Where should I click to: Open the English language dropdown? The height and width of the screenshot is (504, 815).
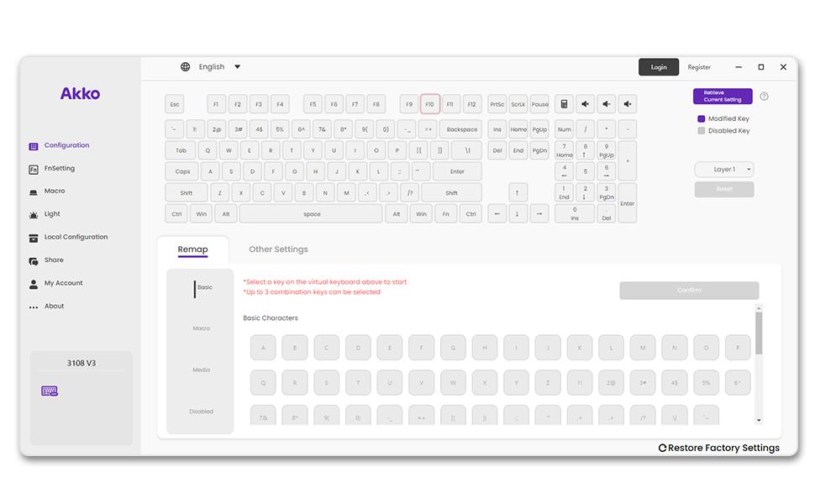[211, 66]
